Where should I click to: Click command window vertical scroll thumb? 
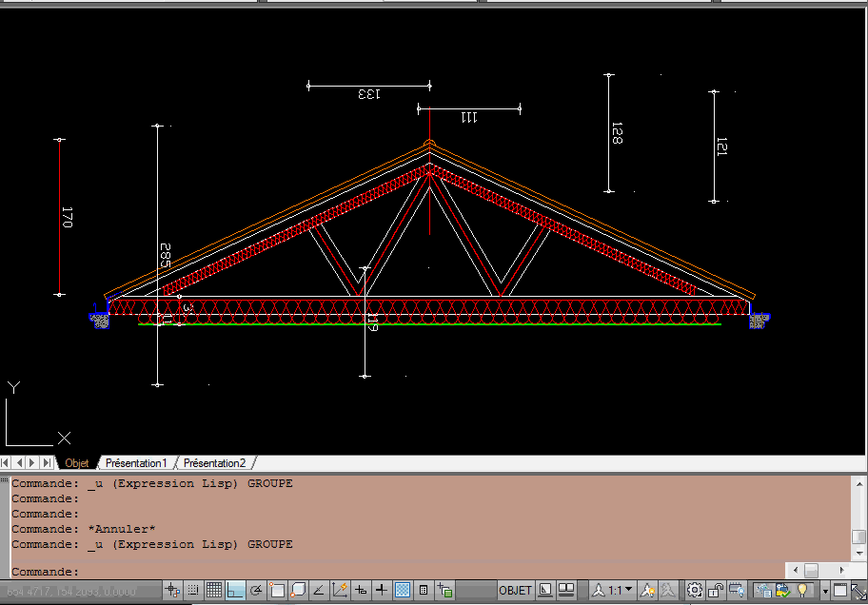coord(859,537)
